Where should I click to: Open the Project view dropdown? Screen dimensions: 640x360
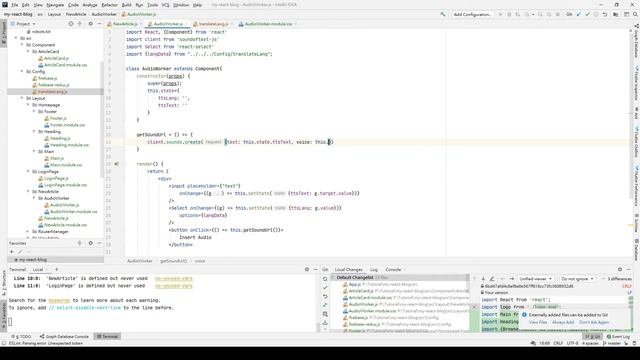[23, 24]
